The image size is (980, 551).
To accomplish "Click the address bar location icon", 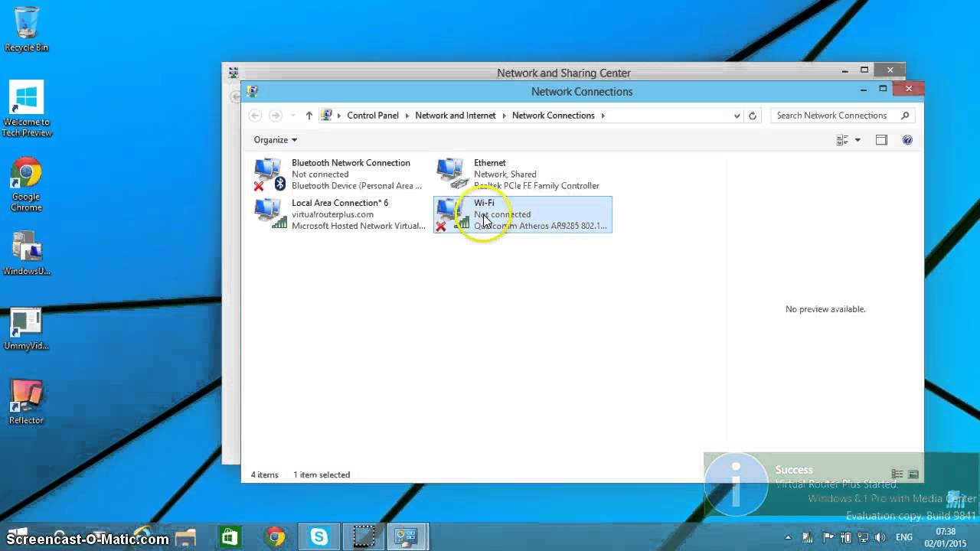I will (327, 116).
